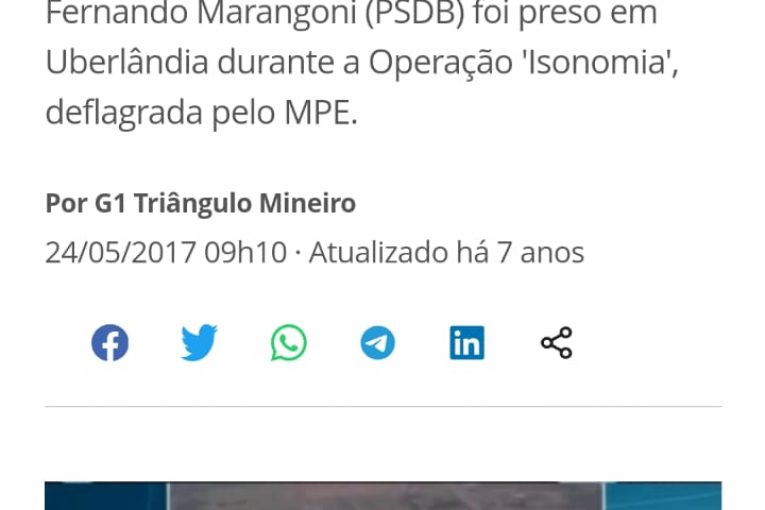Click the word 'Por' in the byline
Image resolution: width=765 pixels, height=510 pixels.
pyautogui.click(x=66, y=203)
